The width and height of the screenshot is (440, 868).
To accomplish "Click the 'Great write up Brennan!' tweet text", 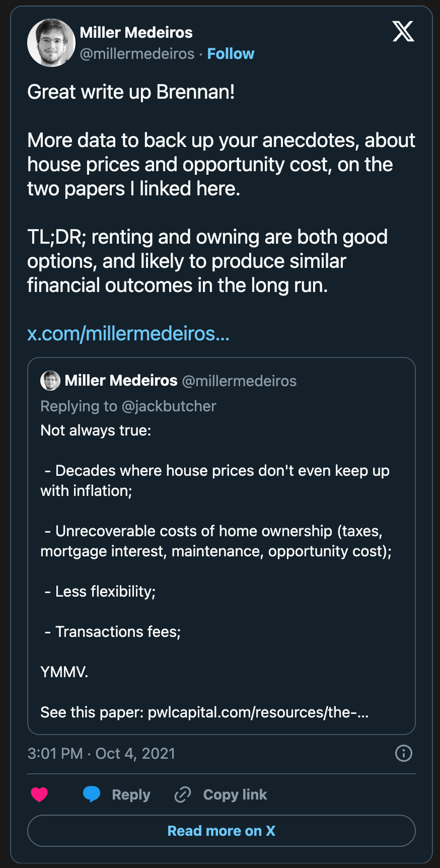I will (x=131, y=92).
